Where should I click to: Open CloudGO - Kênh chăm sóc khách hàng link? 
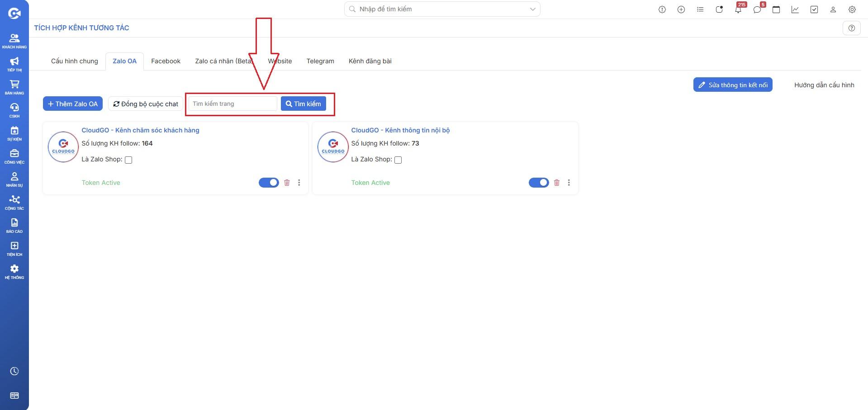coord(140,130)
